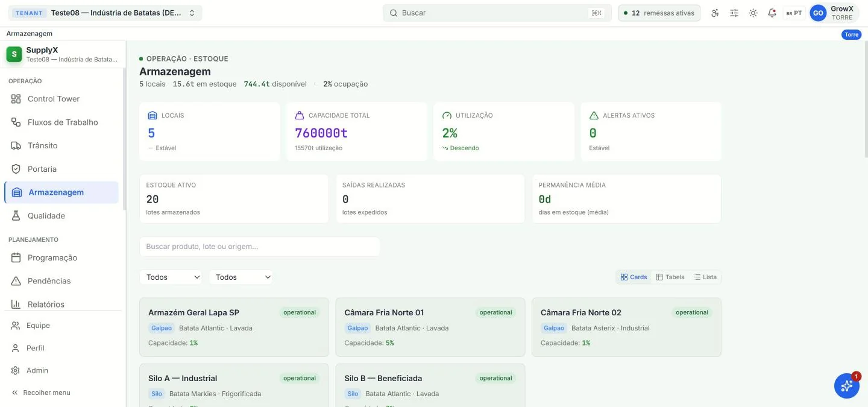Open Trânsito in the sidebar
This screenshot has height=407, width=868.
61,146
